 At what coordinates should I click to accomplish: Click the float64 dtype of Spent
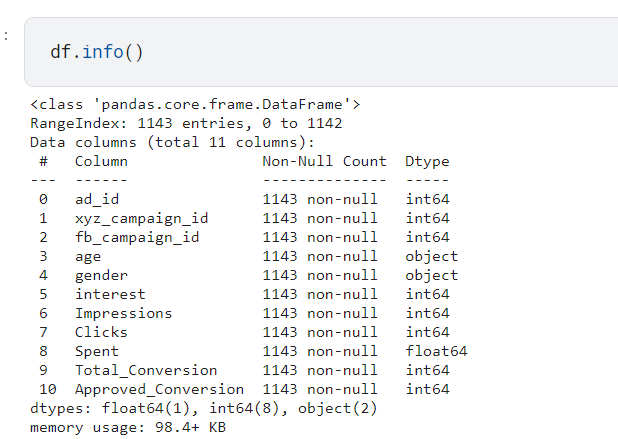pyautogui.click(x=436, y=351)
